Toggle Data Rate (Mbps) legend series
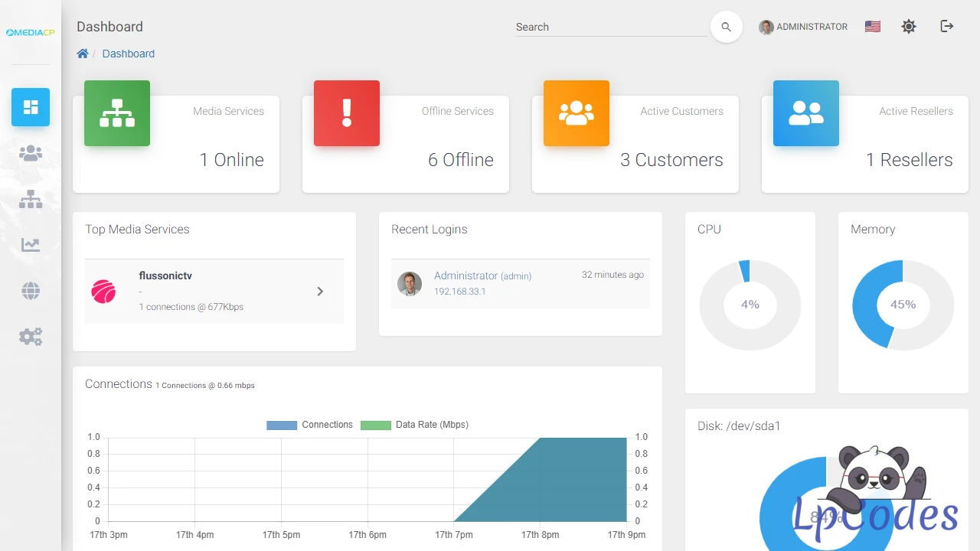 (x=414, y=425)
